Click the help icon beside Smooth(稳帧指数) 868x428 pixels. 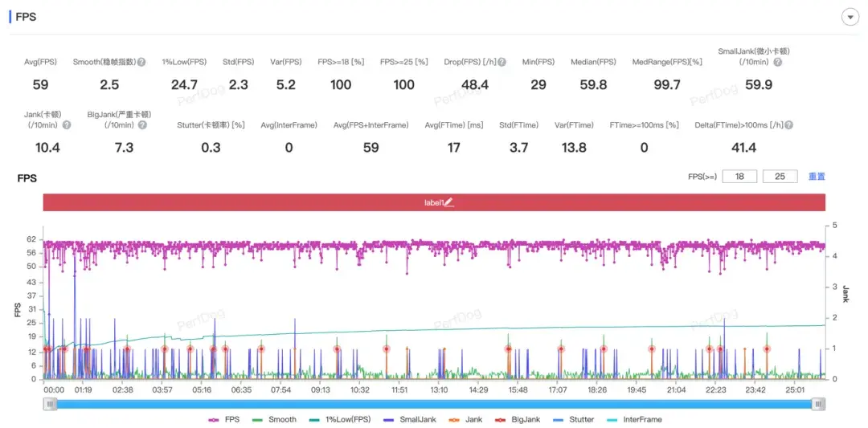141,62
